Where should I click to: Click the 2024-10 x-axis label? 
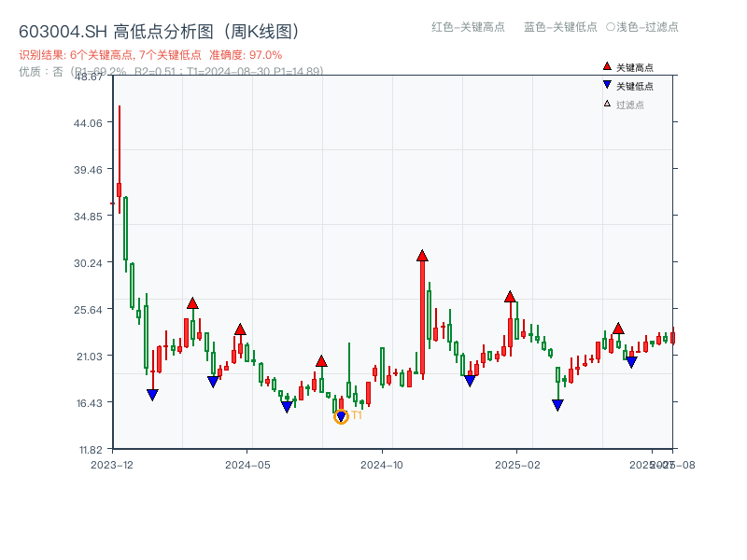pos(382,465)
